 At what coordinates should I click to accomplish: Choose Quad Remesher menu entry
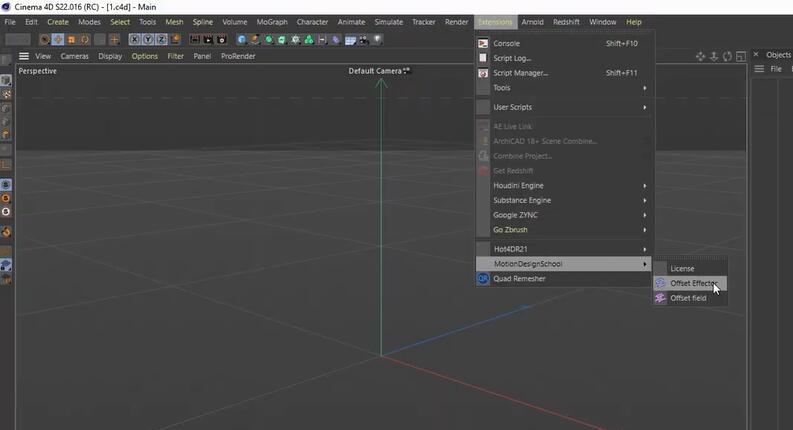[x=565, y=279]
